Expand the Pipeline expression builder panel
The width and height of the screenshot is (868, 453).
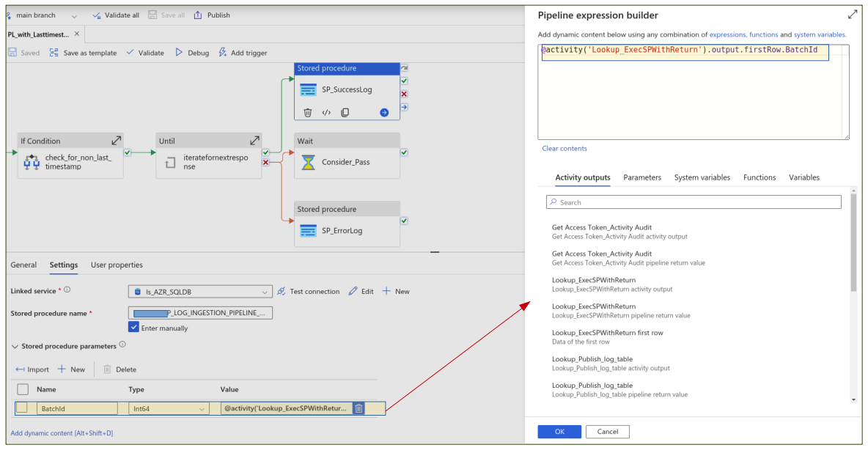[853, 15]
